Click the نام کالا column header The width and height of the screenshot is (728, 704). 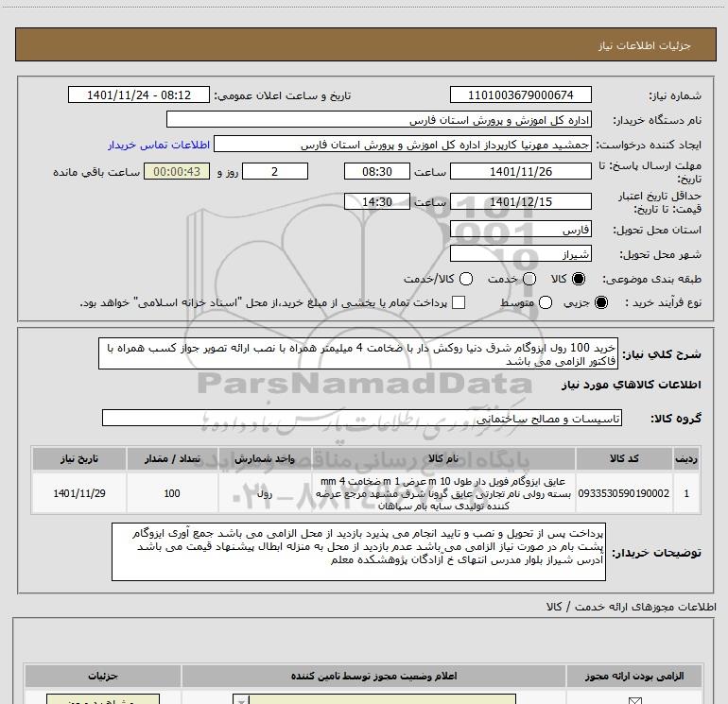(443, 458)
